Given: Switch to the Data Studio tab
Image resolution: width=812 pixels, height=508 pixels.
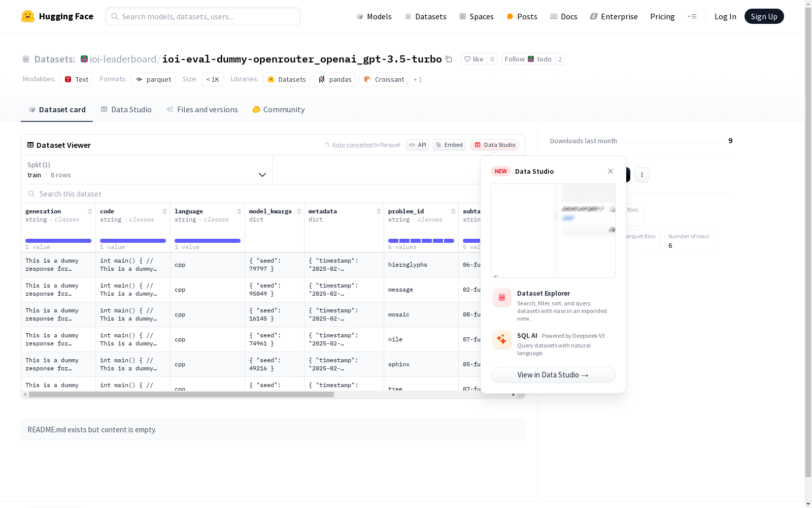Looking at the screenshot, I should (x=126, y=110).
